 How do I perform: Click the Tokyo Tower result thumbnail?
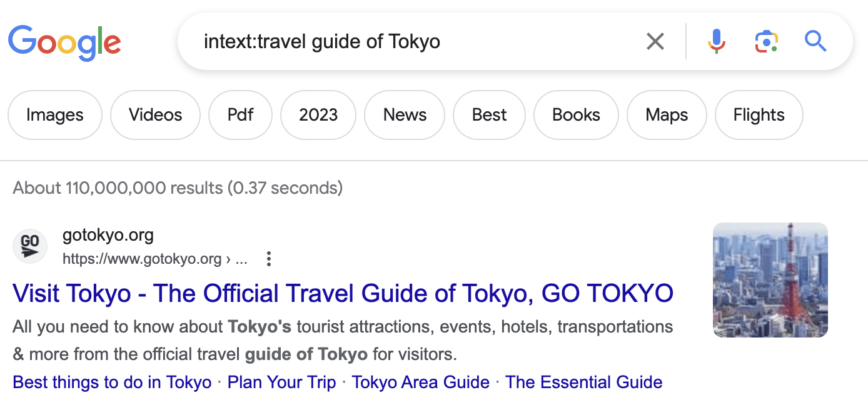tap(770, 279)
